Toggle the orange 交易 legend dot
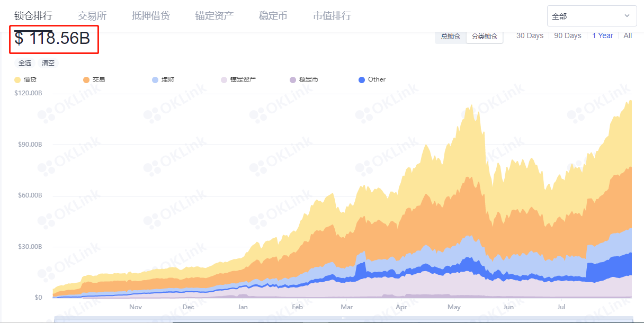644x323 pixels. tap(86, 80)
